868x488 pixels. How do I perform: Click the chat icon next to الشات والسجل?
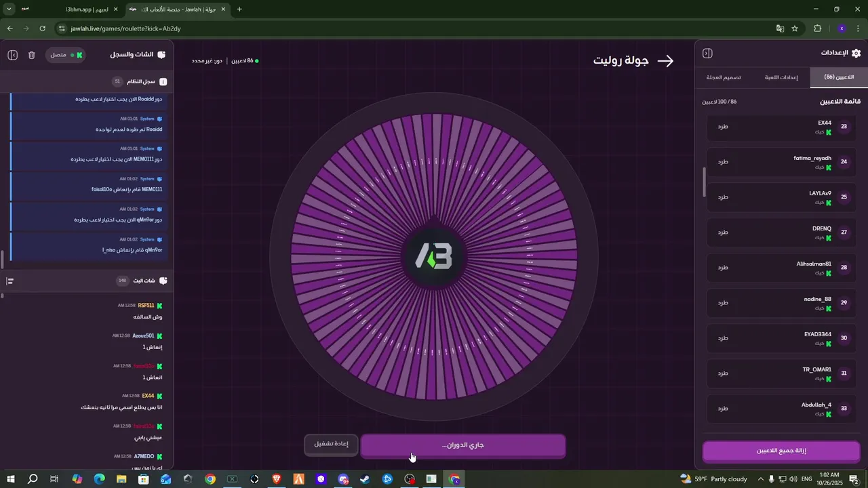tap(161, 55)
